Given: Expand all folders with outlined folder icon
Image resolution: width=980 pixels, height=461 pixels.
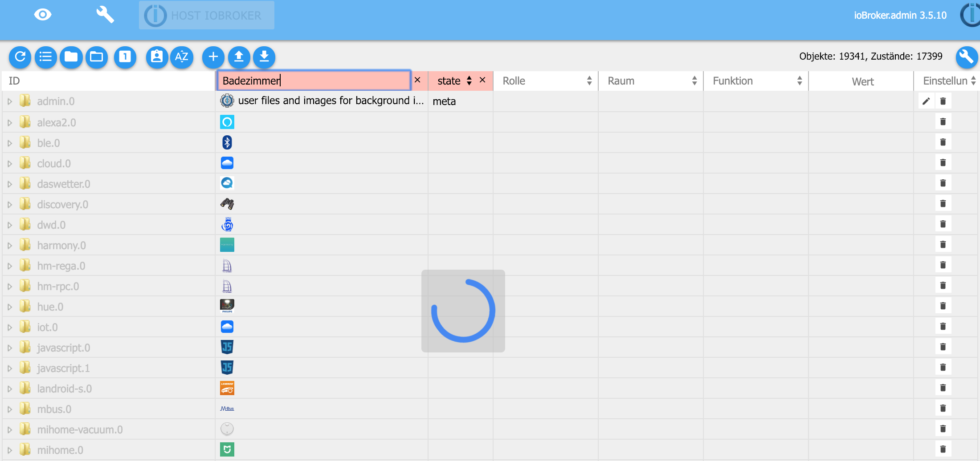Looking at the screenshot, I should click(x=97, y=57).
